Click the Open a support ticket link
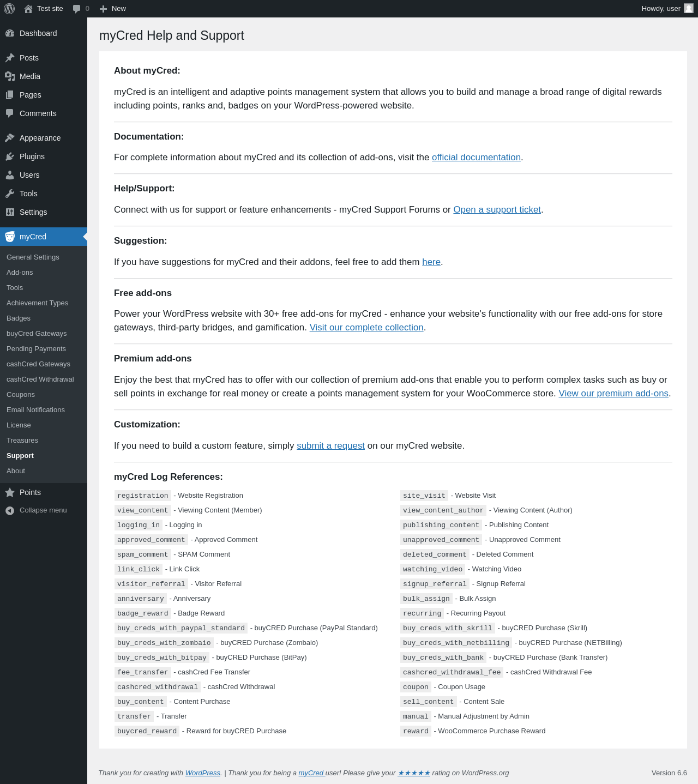 (x=497, y=210)
